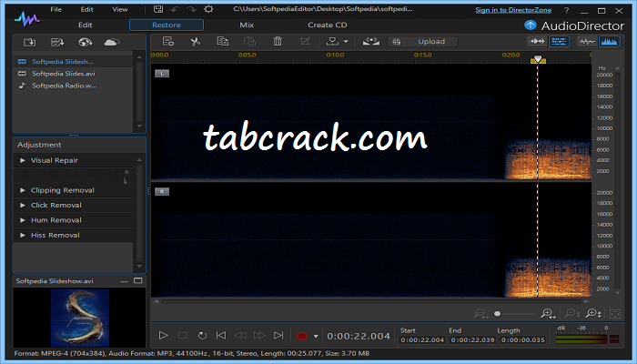This screenshot has width=637, height=364.
Task: Click Sign in to DirectorZone link
Action: pyautogui.click(x=513, y=10)
